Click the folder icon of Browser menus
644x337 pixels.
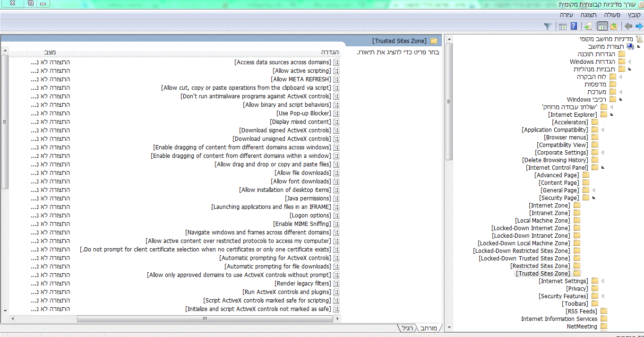595,138
